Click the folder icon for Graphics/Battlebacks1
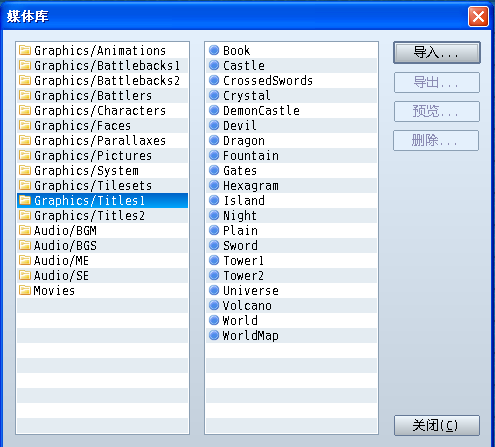This screenshot has height=447, width=495. 25,65
